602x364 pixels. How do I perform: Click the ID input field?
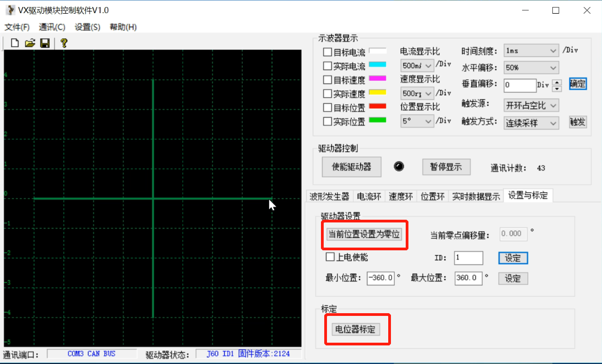point(469,257)
